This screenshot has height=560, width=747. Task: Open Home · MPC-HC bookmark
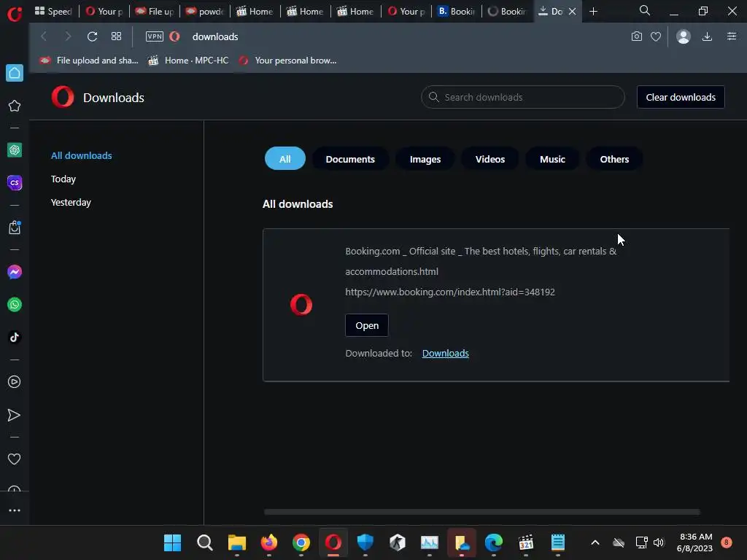pyautogui.click(x=188, y=61)
